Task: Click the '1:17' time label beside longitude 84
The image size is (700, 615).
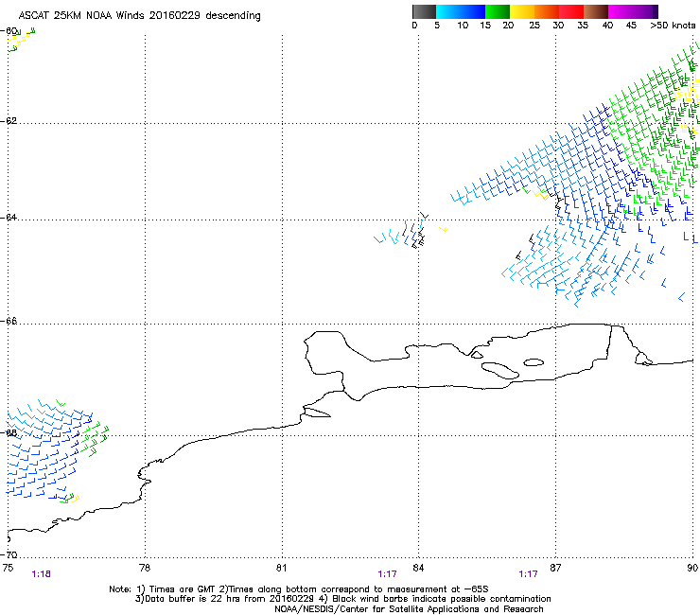Action: [387, 574]
